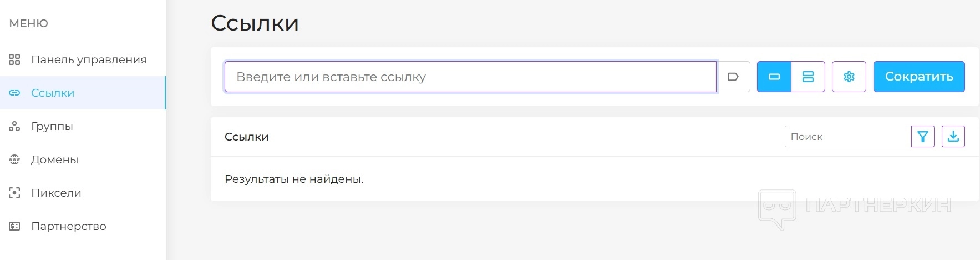Click the Панель управления grid icon
The height and width of the screenshot is (260, 980).
click(14, 59)
